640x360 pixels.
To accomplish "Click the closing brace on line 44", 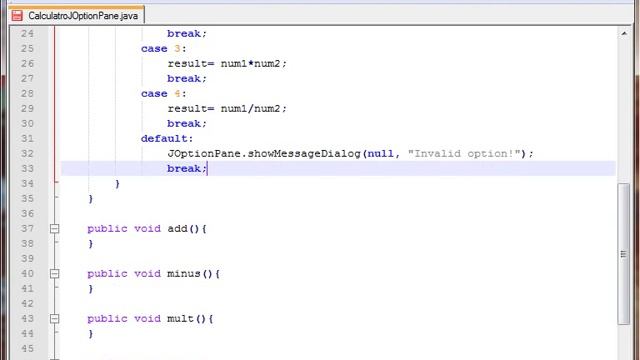I will (91, 334).
